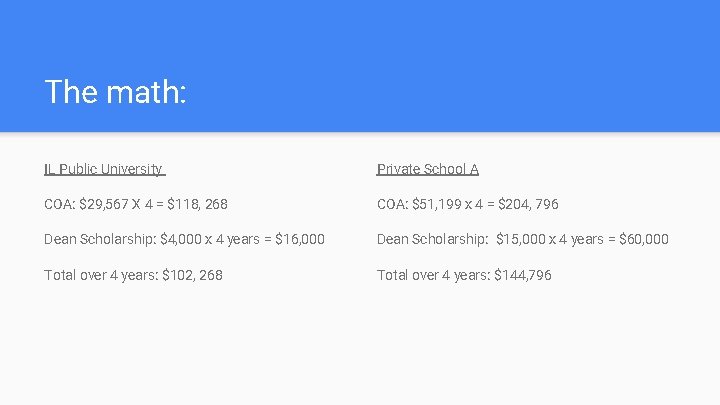
Task: Click the $4,000 Dean Scholarship line
Action: (x=185, y=239)
